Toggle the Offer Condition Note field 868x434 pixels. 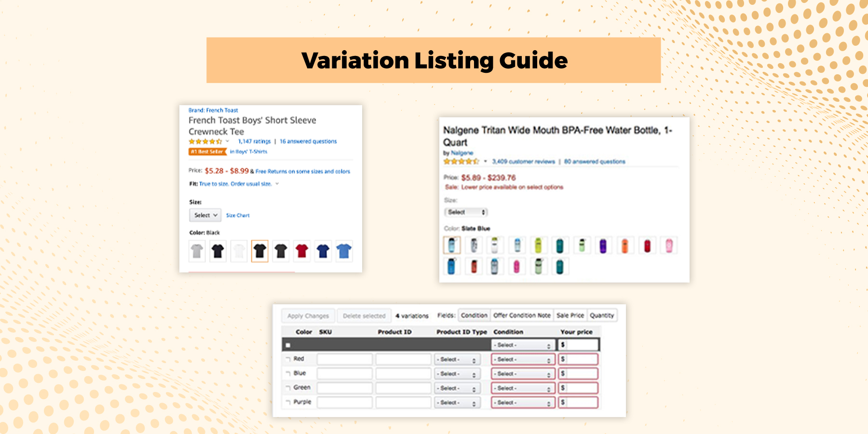pyautogui.click(x=522, y=315)
